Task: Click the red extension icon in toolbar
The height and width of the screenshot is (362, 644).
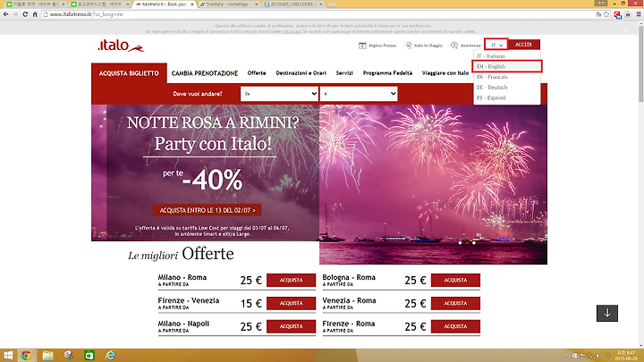Action: pos(617,15)
